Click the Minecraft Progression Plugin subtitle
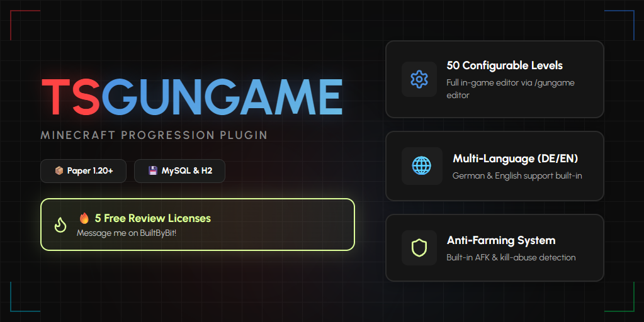This screenshot has height=322, width=644. 154,135
